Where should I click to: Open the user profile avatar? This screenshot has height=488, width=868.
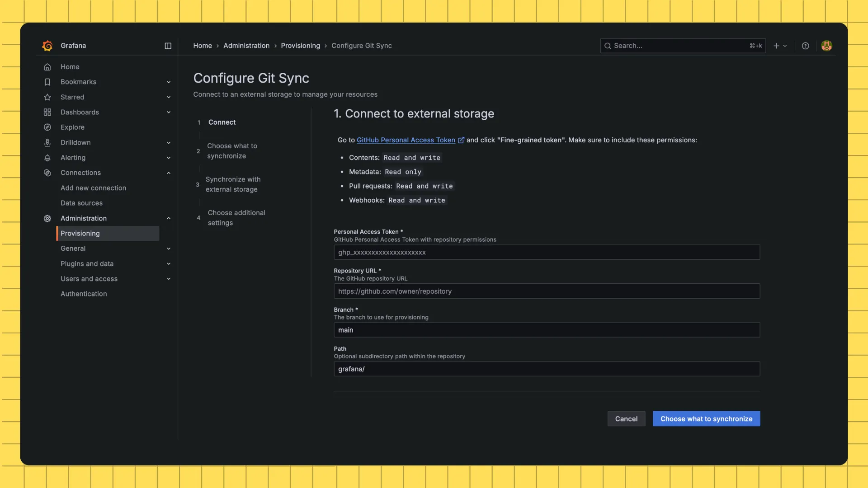(x=826, y=46)
